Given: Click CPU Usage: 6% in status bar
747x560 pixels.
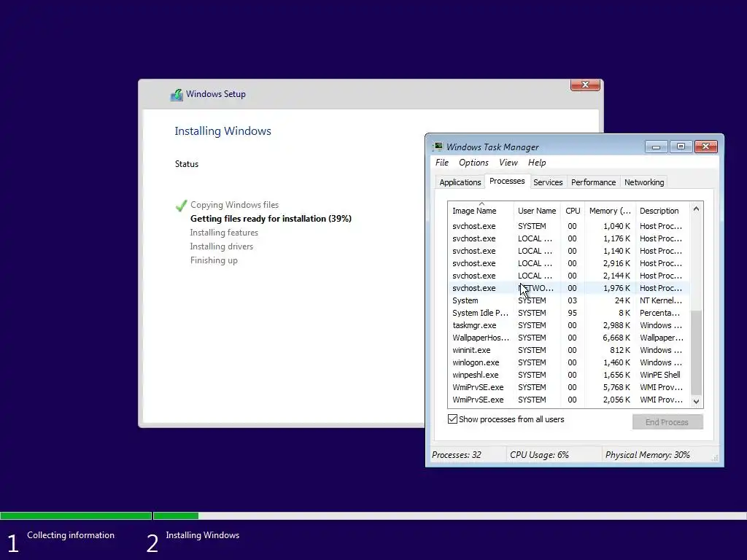Looking at the screenshot, I should [539, 455].
